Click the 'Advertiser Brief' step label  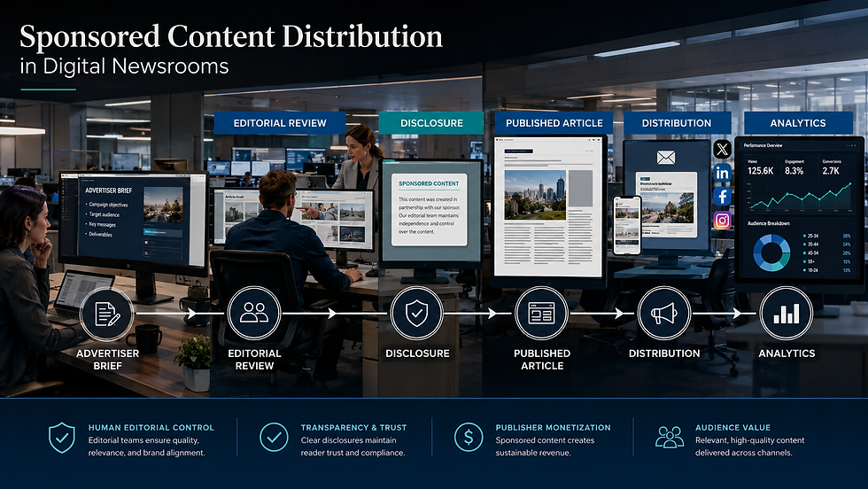point(107,360)
